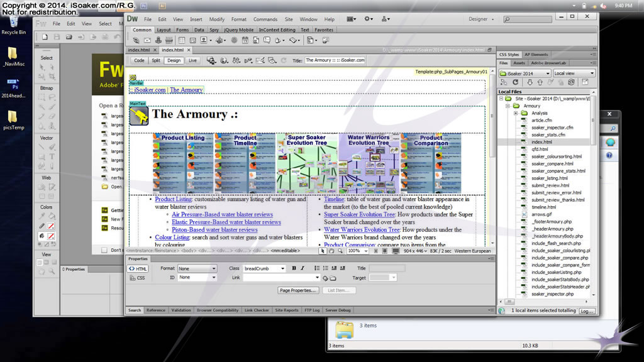Click the iSoaker.com breadcrumb link
Viewport: 644px width, 362px height.
coord(150,90)
